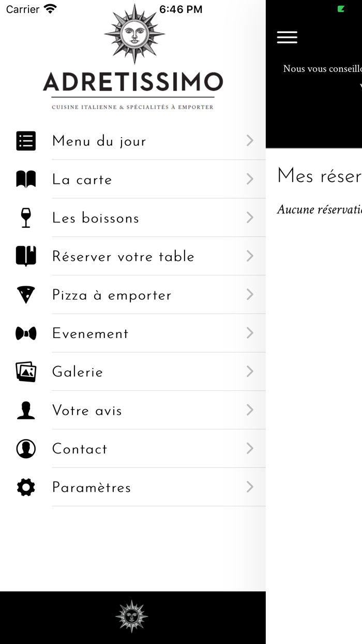Open the photo gallery icon
The width and height of the screenshot is (362, 644).
click(x=26, y=372)
